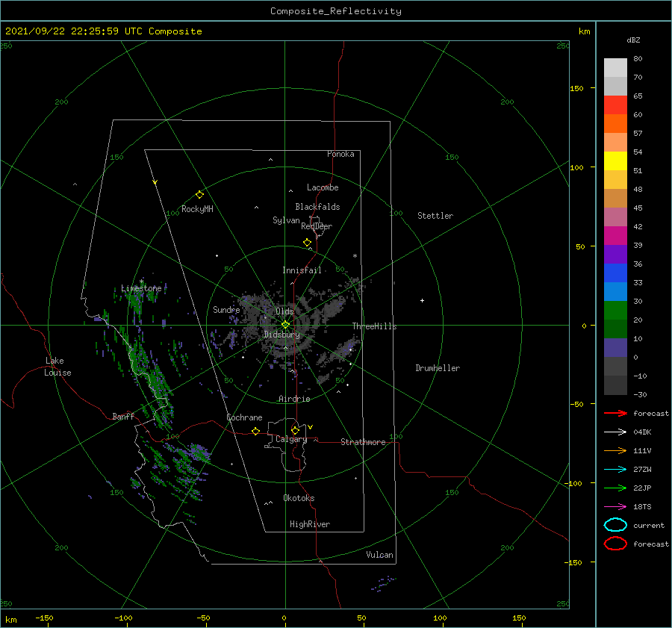
Task: Select the Stettler label
Action: coord(435,216)
